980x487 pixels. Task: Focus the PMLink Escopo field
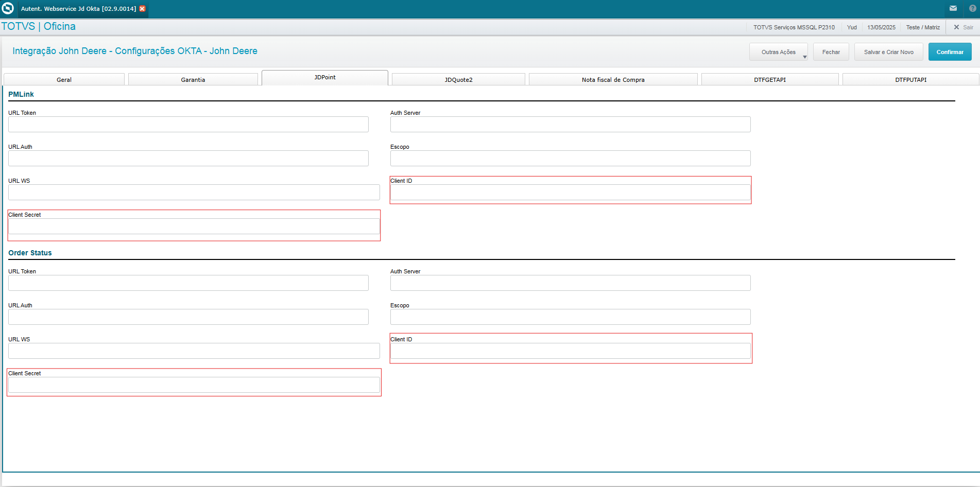[571, 159]
